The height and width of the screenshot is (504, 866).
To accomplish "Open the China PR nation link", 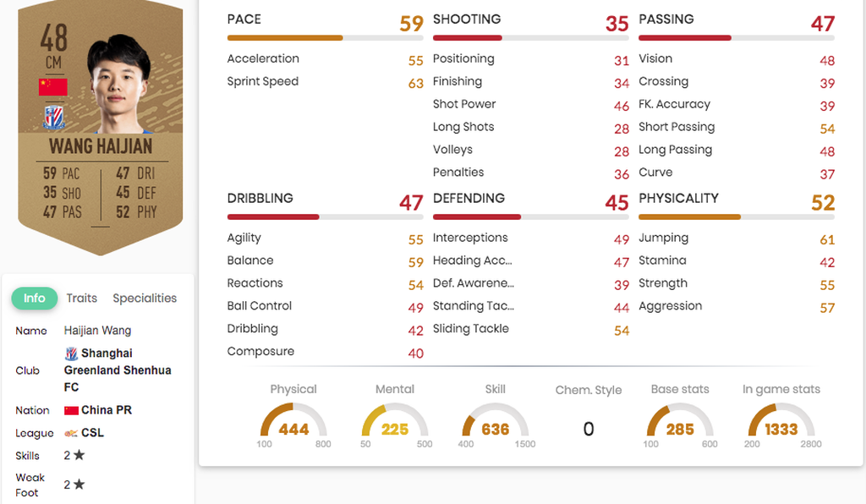I will point(107,410).
